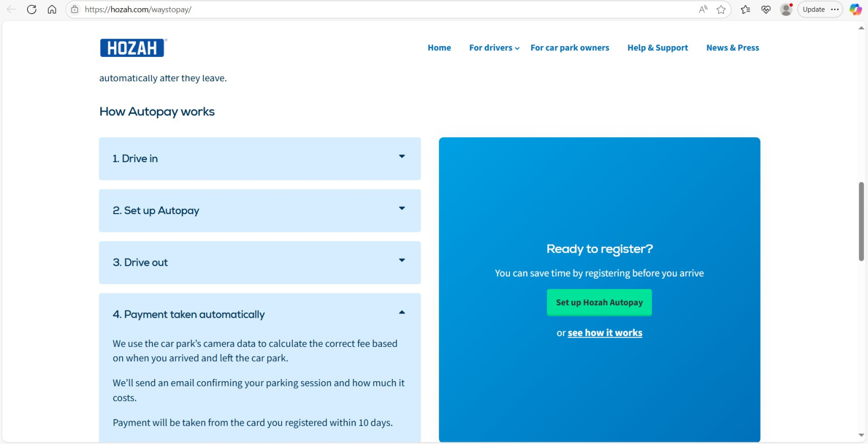The width and height of the screenshot is (868, 444).
Task: Click the scrollbar down arrow
Action: (861, 435)
